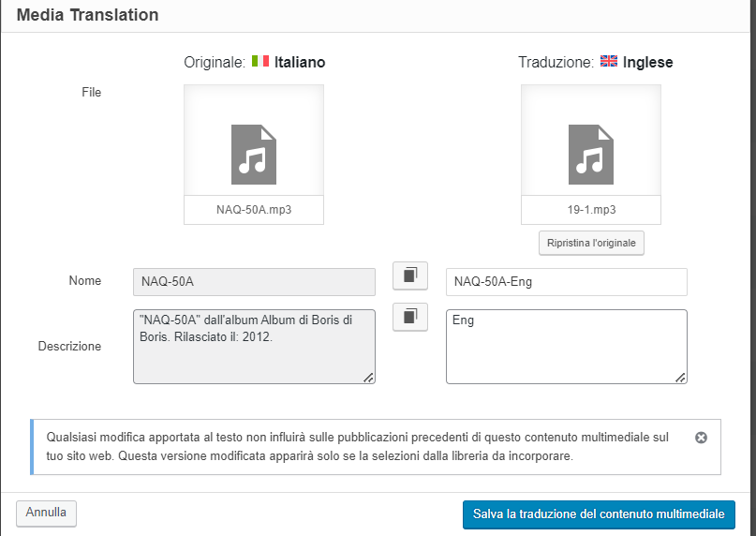Screen dimensions: 756x536
Task: Dismiss the info notice with X icon
Action: click(x=701, y=438)
